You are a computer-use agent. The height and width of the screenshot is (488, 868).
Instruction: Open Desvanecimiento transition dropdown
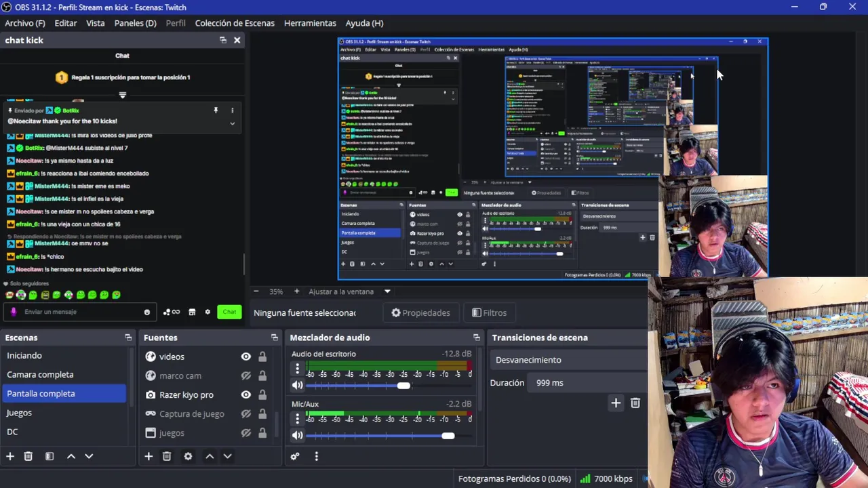point(568,360)
